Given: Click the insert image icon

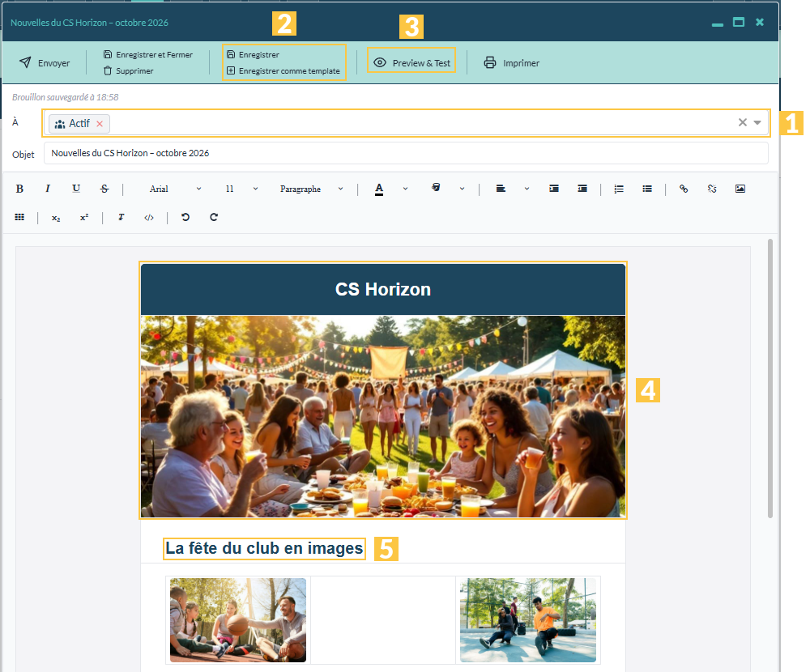Looking at the screenshot, I should [740, 189].
